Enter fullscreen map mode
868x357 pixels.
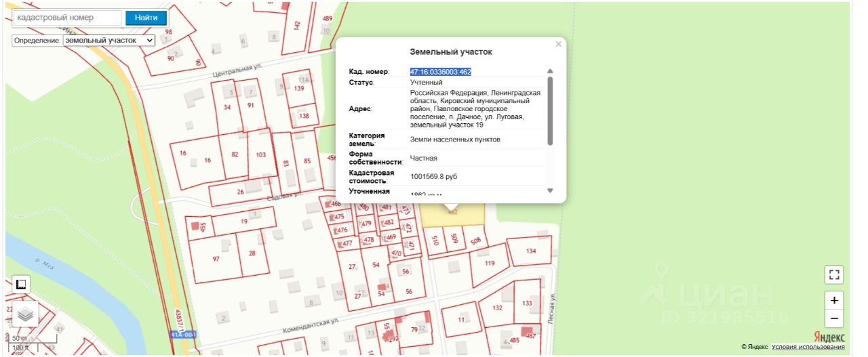point(834,274)
